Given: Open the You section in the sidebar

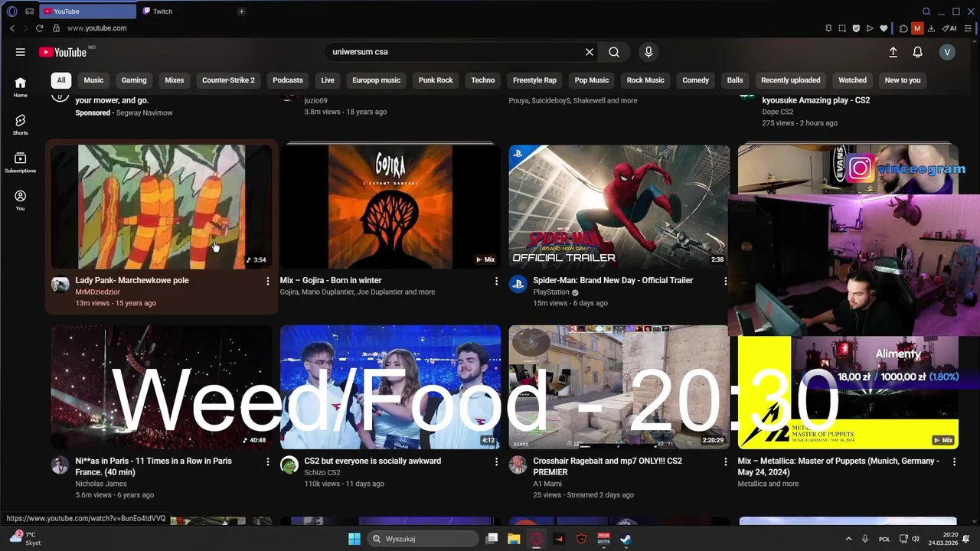Looking at the screenshot, I should 21,201.
